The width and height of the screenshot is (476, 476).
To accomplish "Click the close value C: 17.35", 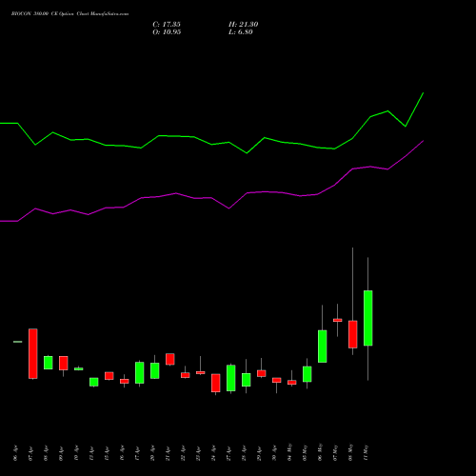I will (167, 25).
